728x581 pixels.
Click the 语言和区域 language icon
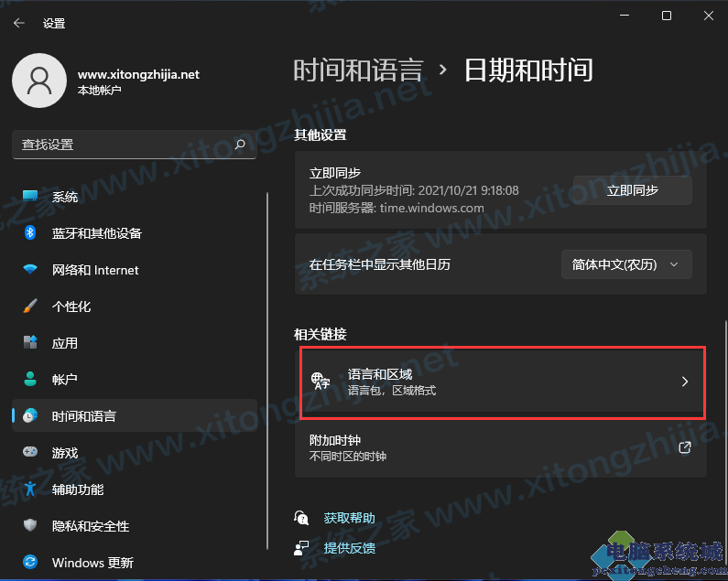(x=321, y=381)
